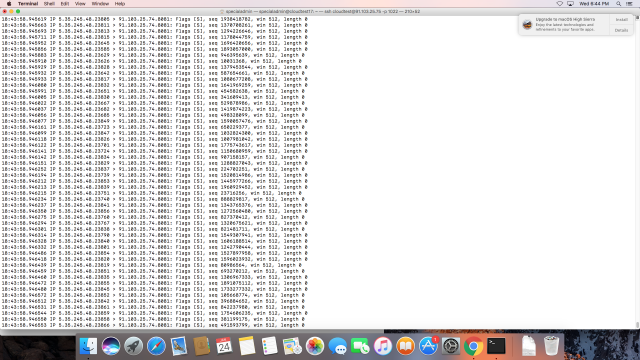Open Google Chrome from dock
This screenshot has height=360, width=640.
click(x=473, y=346)
